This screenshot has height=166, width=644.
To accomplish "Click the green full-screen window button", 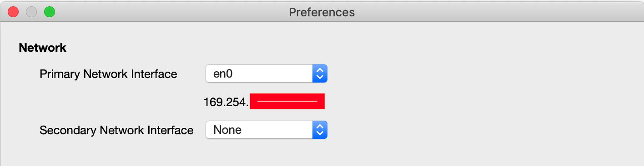I will (x=49, y=12).
